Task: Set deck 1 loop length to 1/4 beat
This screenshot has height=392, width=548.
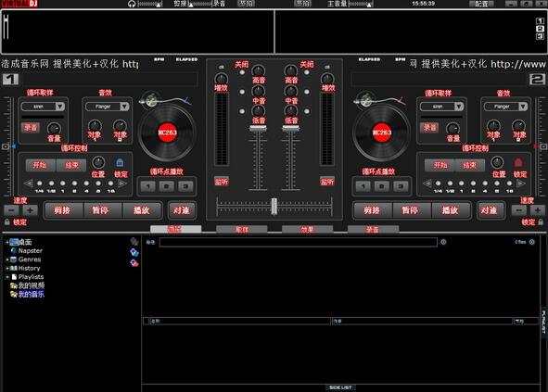Action: 40,183
